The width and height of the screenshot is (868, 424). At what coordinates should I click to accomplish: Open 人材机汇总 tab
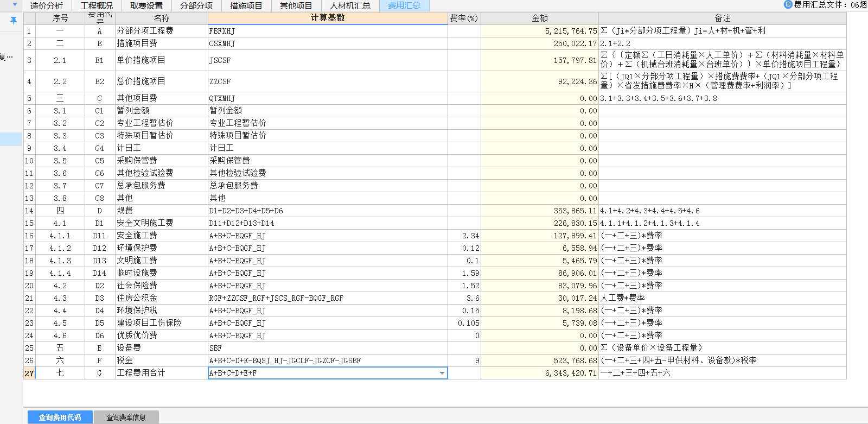350,6
